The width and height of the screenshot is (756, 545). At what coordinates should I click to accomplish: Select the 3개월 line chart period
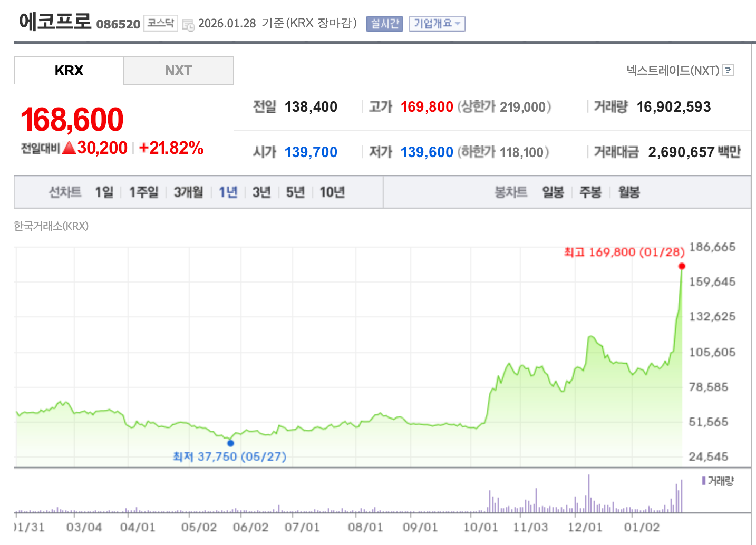pos(189,192)
